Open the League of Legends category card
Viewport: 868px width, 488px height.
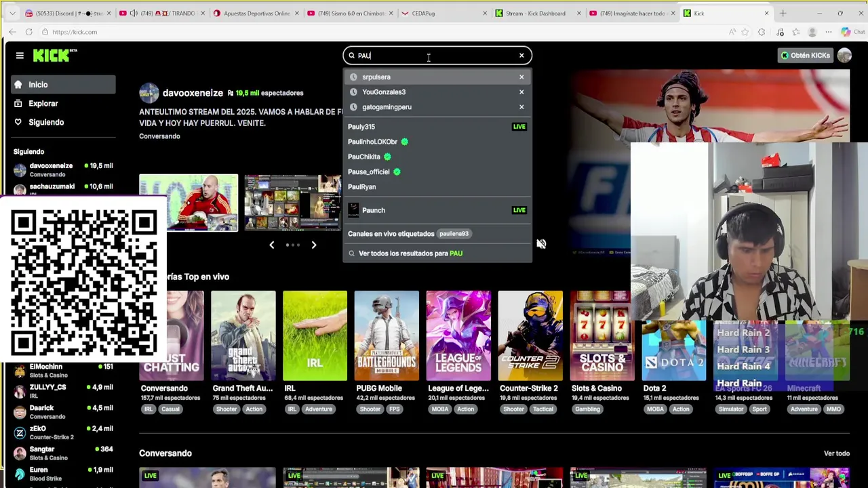pos(459,336)
